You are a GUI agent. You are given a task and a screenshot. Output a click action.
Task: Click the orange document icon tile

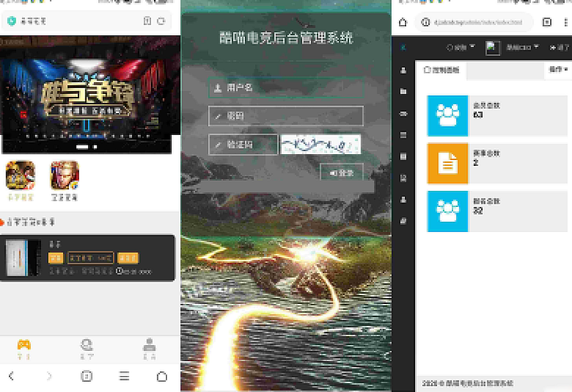tap(447, 163)
